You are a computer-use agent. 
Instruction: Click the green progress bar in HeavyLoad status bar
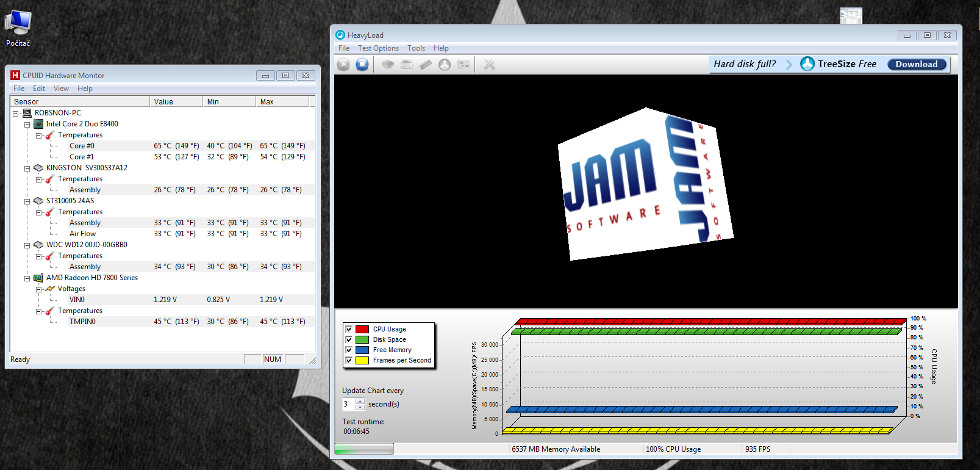tap(364, 449)
